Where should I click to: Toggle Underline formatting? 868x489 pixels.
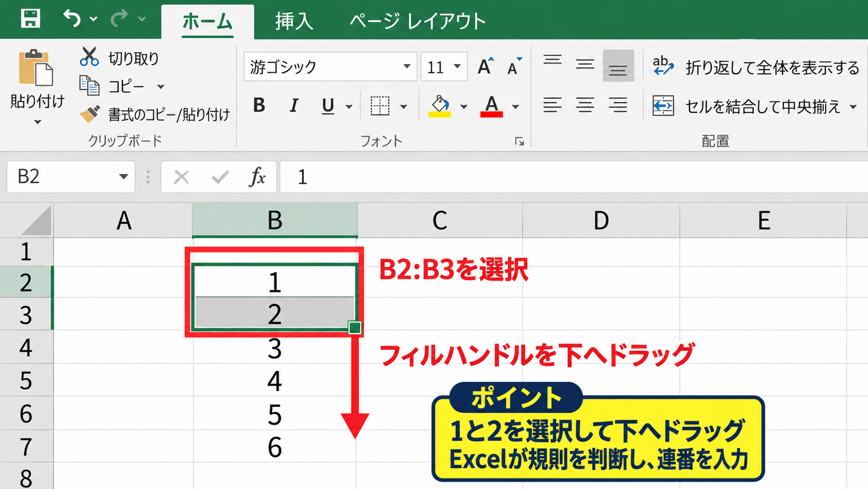click(x=328, y=106)
